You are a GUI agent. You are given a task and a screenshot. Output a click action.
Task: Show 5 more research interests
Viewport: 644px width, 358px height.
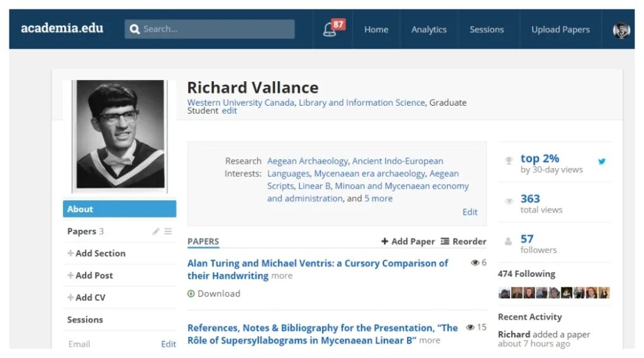(x=378, y=199)
